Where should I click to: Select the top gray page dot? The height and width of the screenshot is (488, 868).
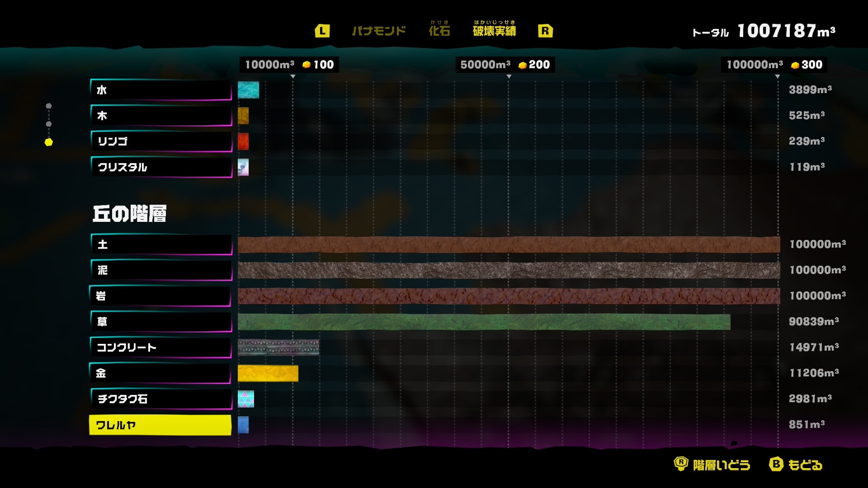click(x=49, y=106)
